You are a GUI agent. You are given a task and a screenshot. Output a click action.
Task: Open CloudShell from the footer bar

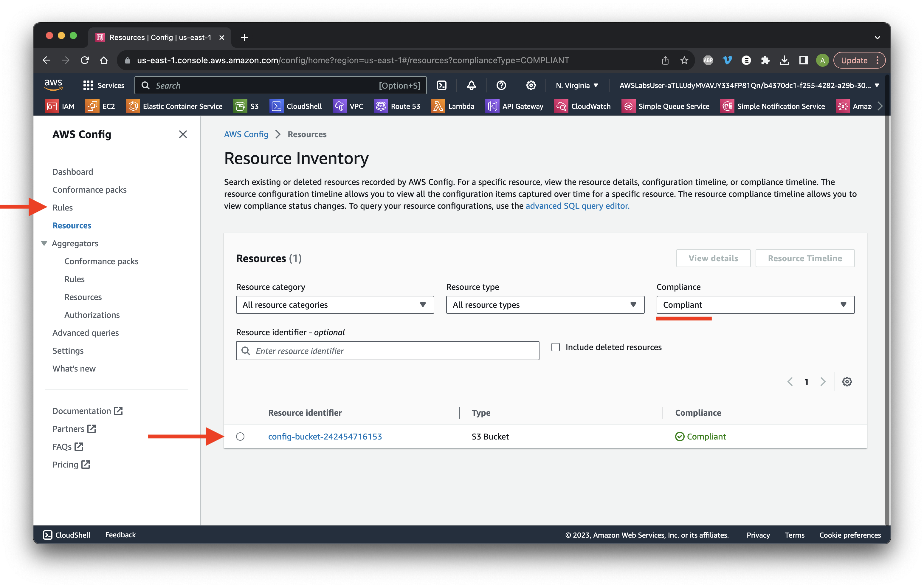point(67,535)
